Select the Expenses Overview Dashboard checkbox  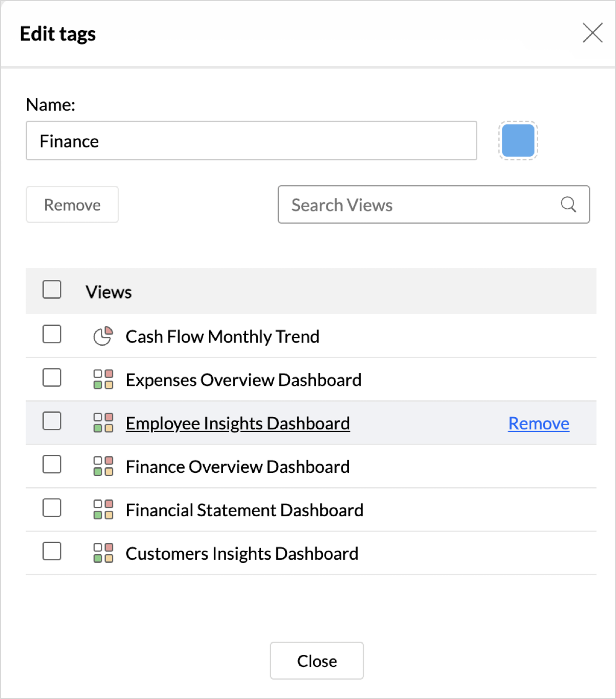pos(52,378)
